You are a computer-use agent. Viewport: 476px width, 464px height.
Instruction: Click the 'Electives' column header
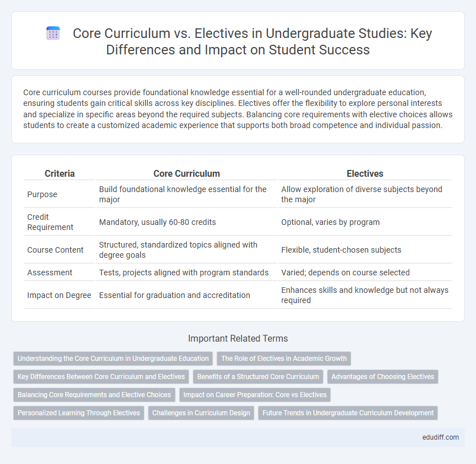click(x=365, y=173)
